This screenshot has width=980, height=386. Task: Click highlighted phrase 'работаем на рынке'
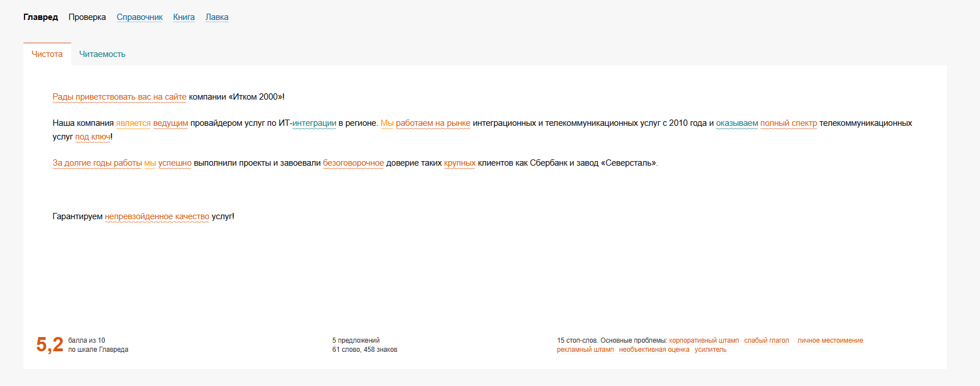(x=433, y=123)
